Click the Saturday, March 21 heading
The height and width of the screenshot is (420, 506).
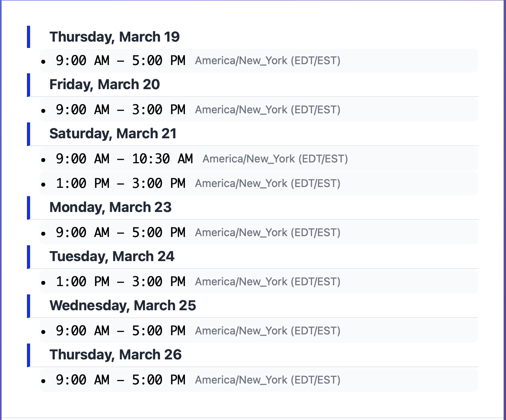click(113, 134)
